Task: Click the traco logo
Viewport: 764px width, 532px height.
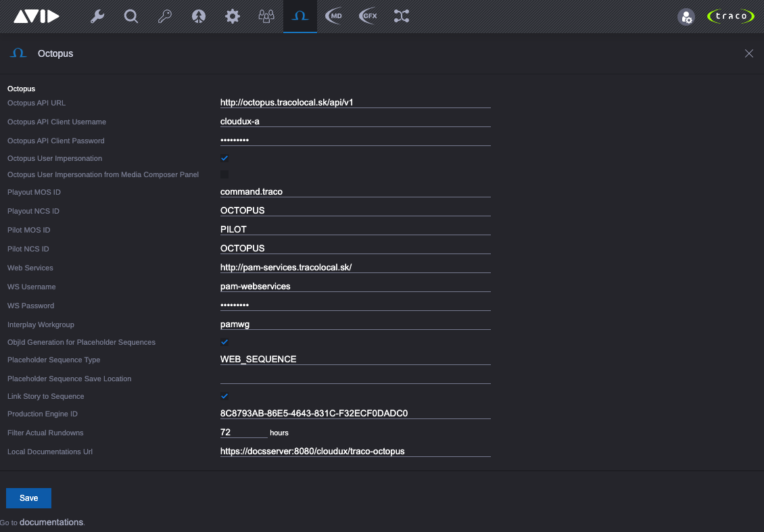Action: pos(730,17)
